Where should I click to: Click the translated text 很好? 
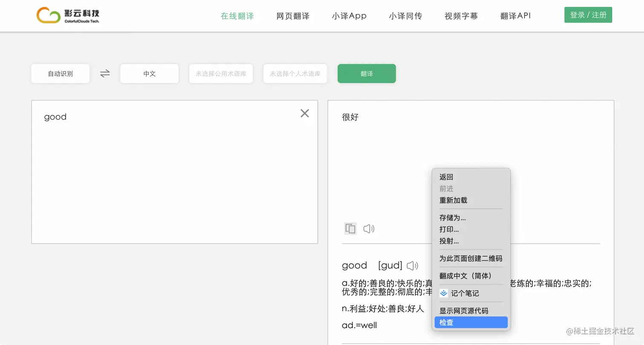click(x=350, y=117)
